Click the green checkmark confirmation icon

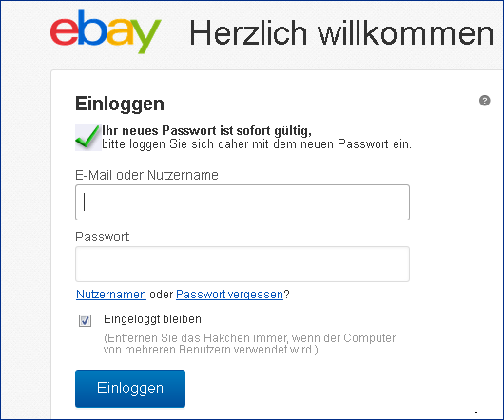(87, 138)
